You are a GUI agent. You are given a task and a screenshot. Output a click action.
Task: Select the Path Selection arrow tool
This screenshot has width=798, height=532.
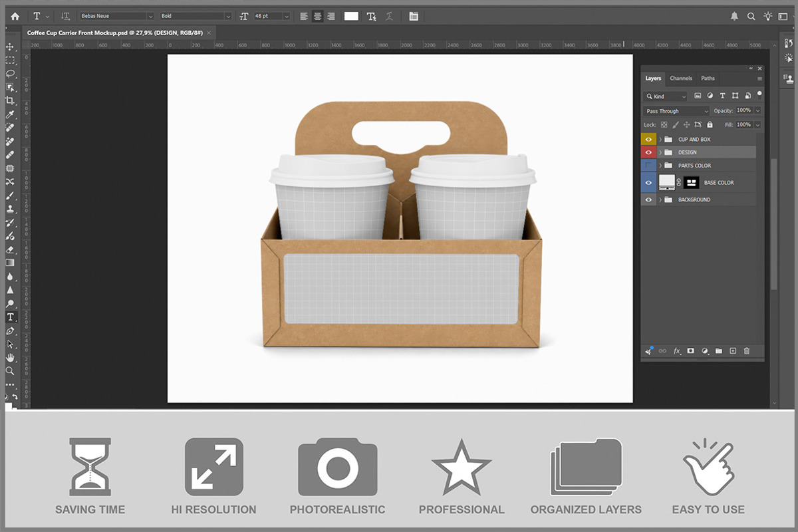pos(10,344)
